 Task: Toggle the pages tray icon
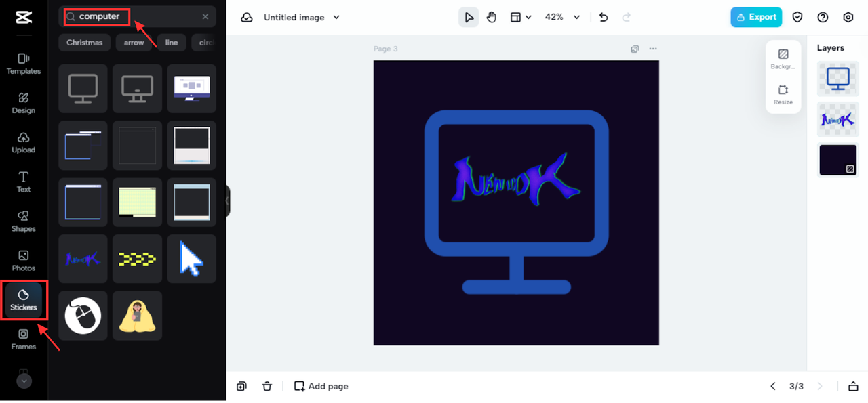pyautogui.click(x=853, y=386)
